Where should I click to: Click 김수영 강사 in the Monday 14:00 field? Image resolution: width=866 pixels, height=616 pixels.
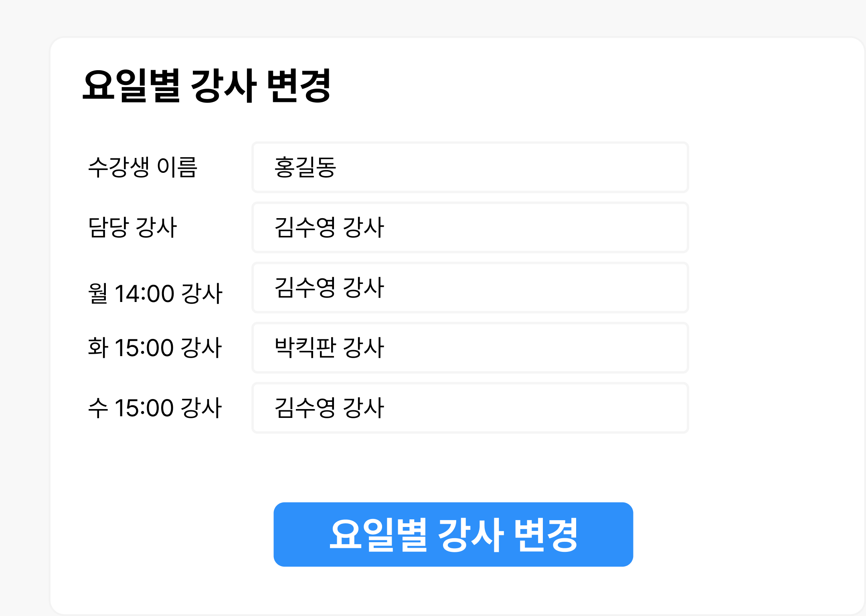point(329,287)
